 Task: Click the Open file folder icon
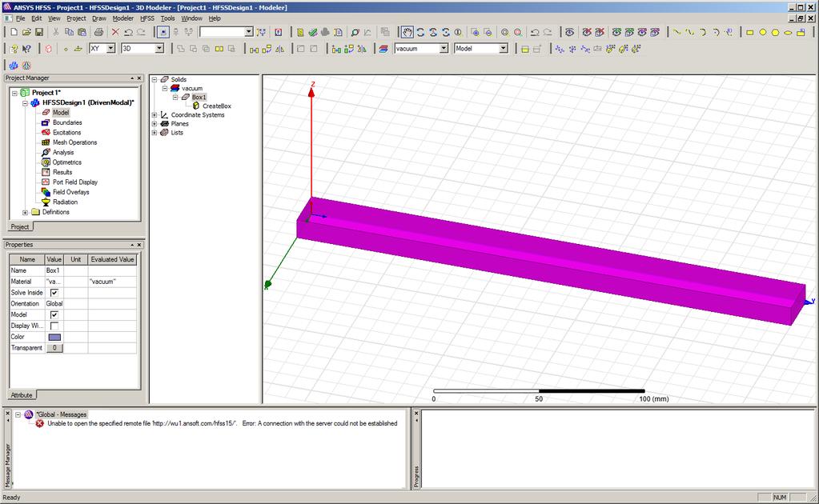(26, 32)
